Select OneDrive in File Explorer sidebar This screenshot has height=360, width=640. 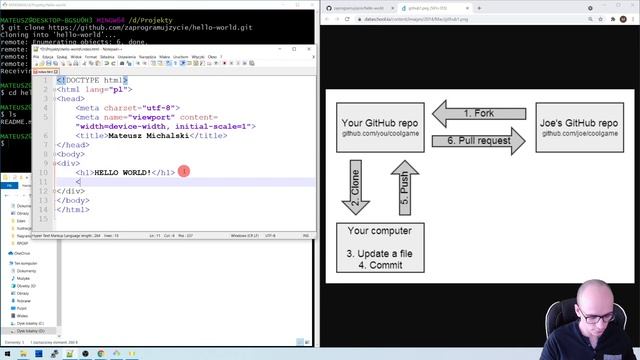tap(19, 253)
